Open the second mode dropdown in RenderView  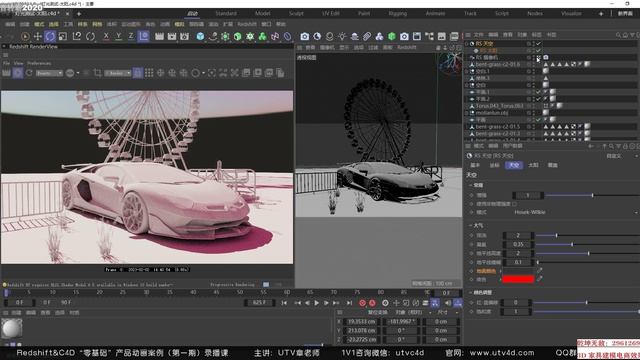[118, 73]
